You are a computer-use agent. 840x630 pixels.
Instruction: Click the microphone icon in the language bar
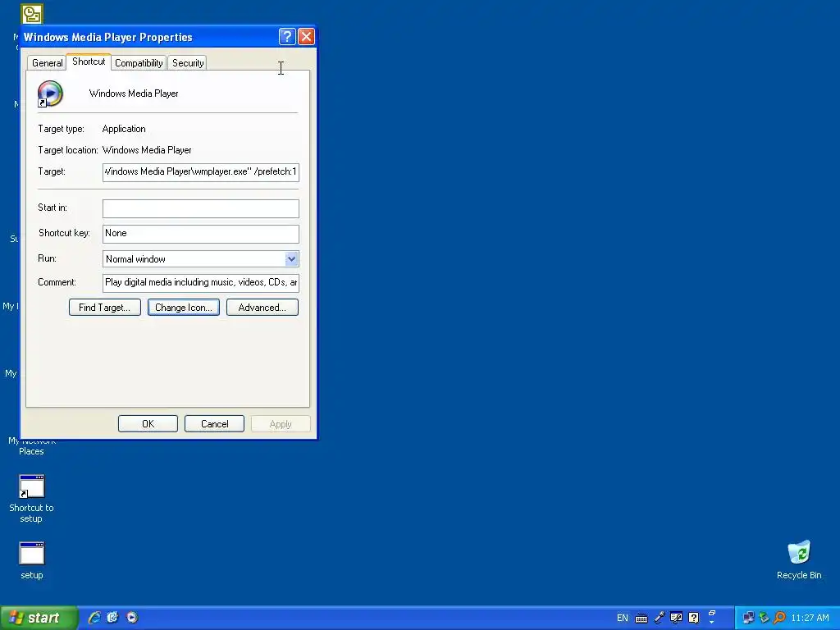click(660, 619)
